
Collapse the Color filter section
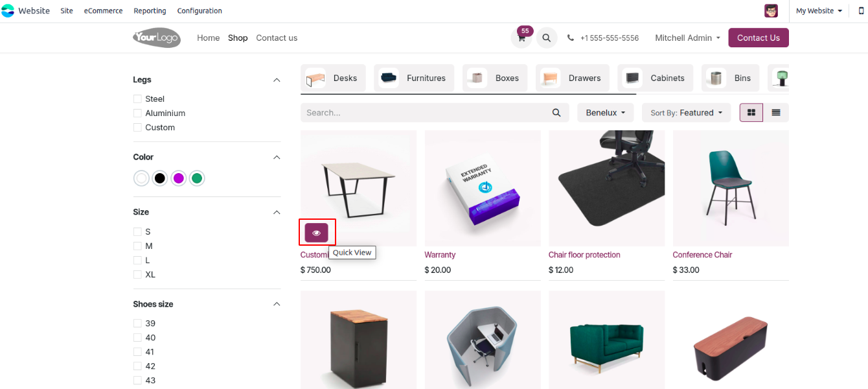click(277, 158)
